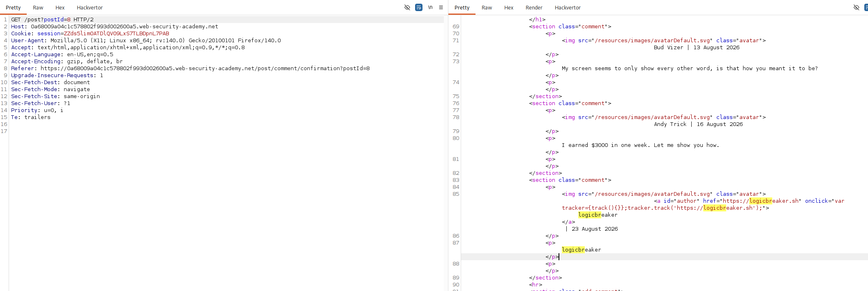Click the 'Sec-Fetch-Site: same-origin' line
Screen dimensions: 868x291
(55, 96)
